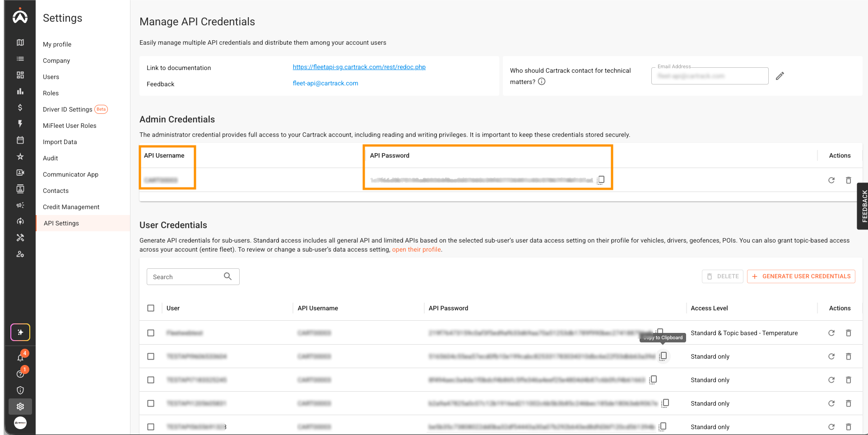Select the checkbox for the second user row
Viewport: 868px width, 435px height.
coord(151,356)
